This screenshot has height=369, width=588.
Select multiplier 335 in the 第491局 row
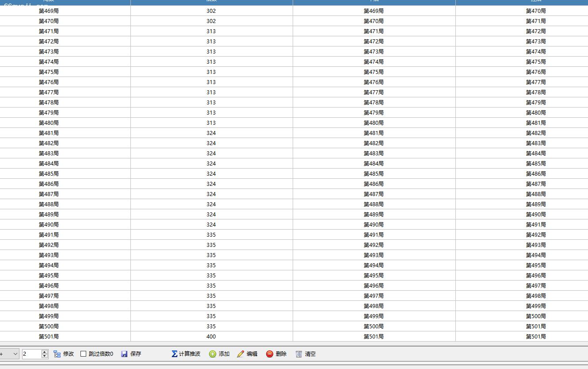tap(211, 235)
